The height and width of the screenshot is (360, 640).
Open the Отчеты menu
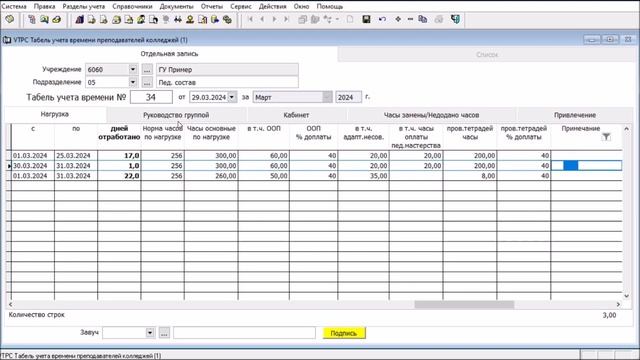point(211,7)
